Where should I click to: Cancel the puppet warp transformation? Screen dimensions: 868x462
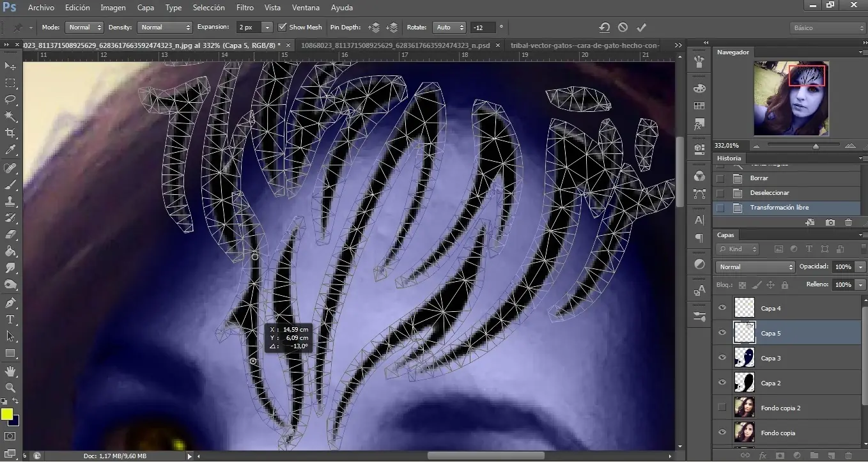point(623,27)
